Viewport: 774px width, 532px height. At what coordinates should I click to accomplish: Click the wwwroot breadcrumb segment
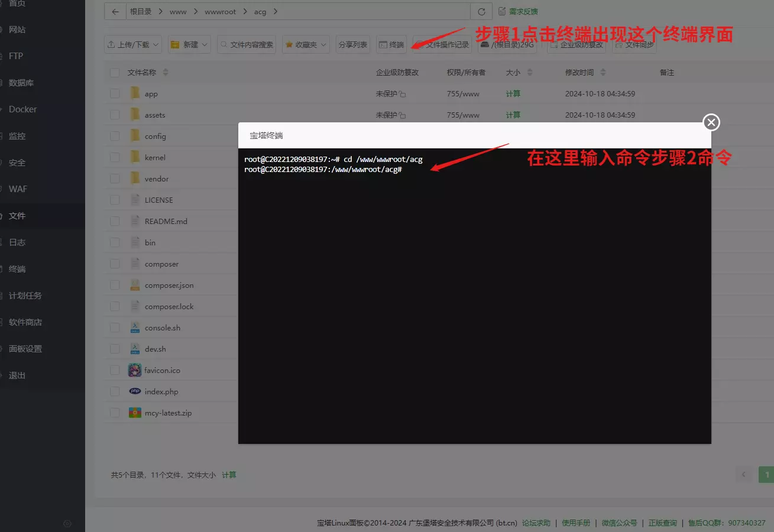coord(221,11)
